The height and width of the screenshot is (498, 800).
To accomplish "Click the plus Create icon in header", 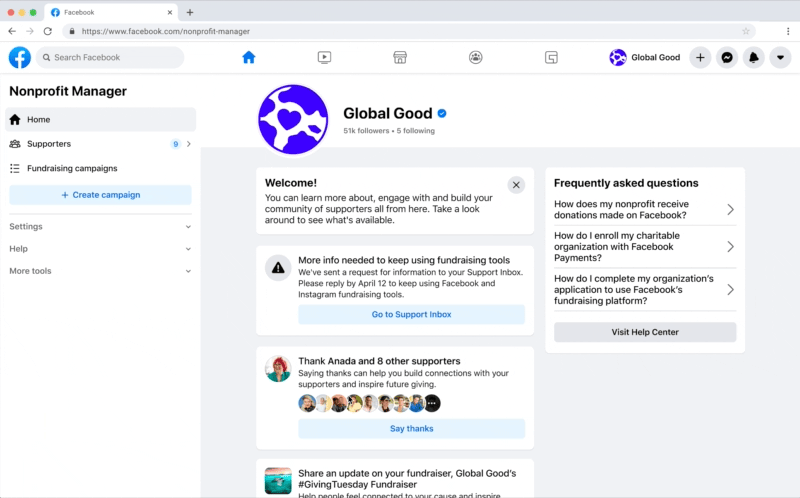I will tap(700, 57).
